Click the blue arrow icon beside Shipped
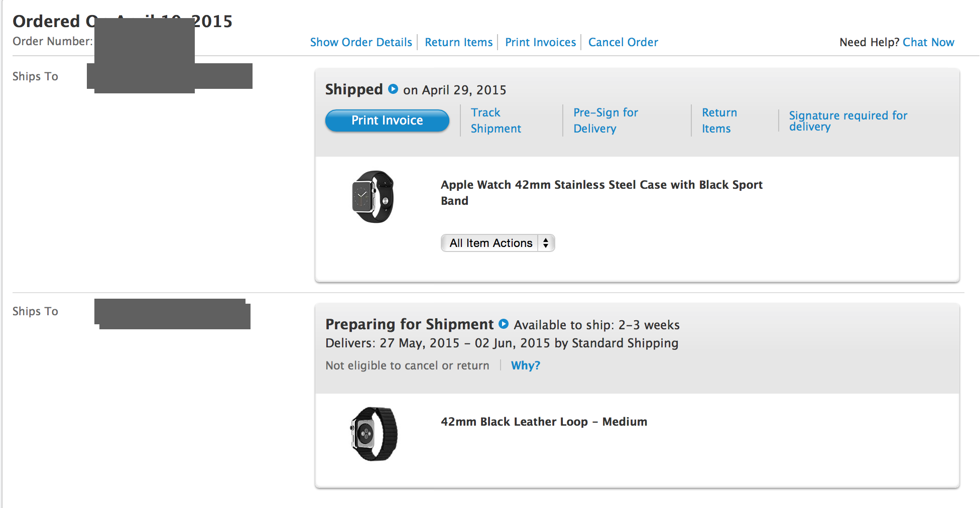 coord(393,89)
